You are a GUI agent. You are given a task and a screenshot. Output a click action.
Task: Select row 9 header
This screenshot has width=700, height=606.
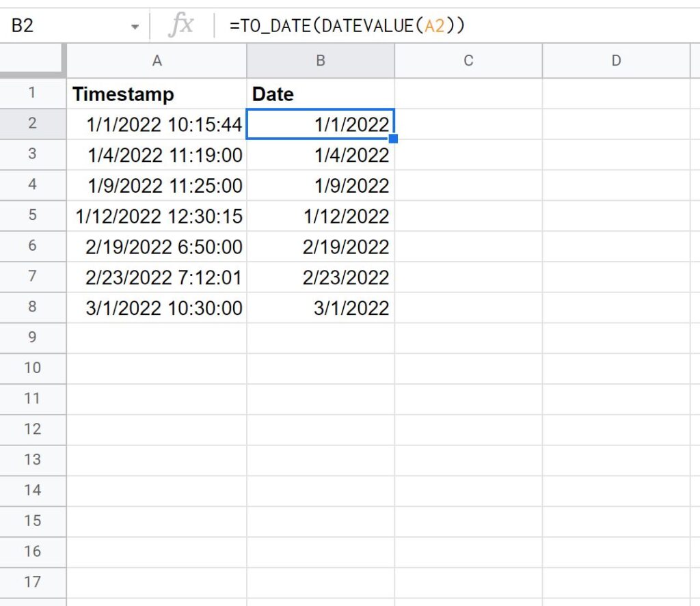click(x=32, y=338)
